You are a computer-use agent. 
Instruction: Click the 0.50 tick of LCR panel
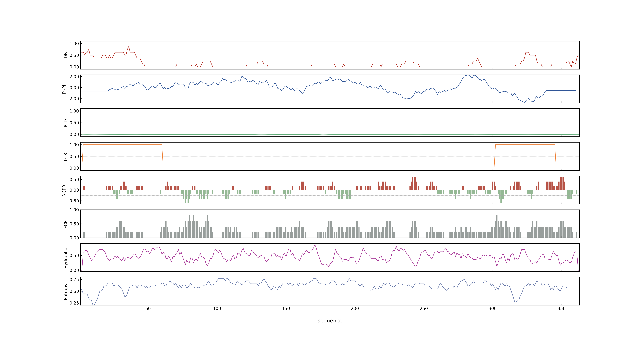coord(74,157)
